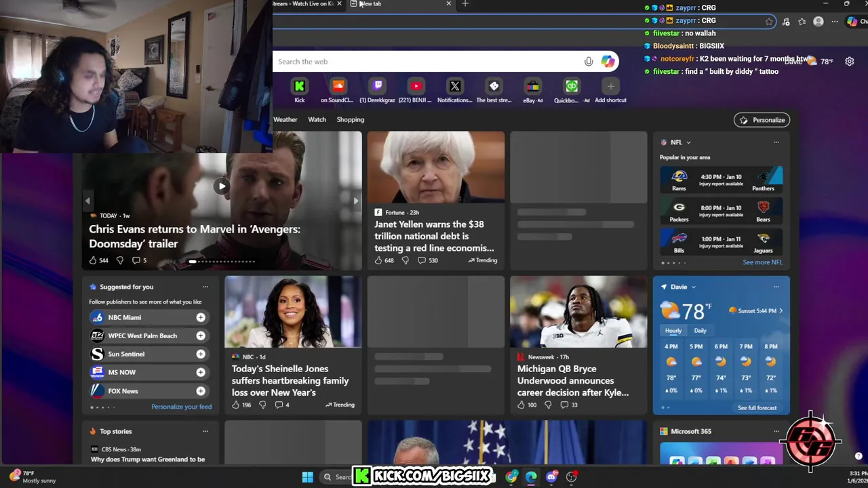
Task: Switch to the Weather feed tab
Action: 285,119
